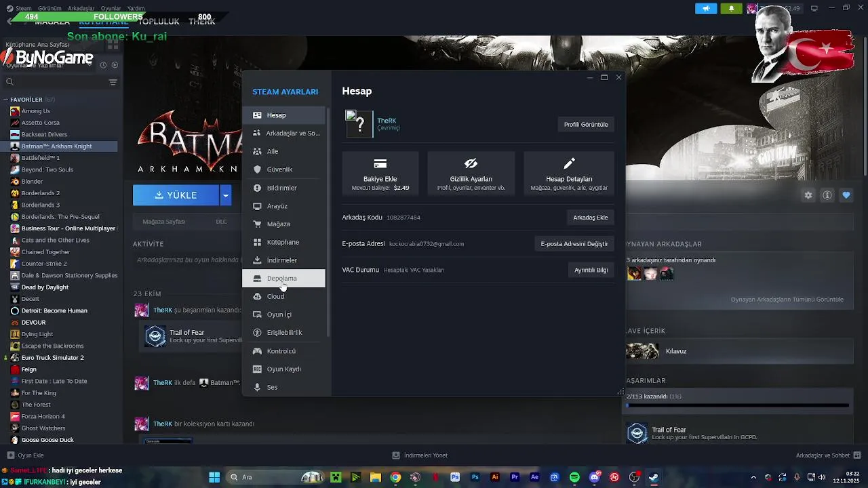Open Depolama storage settings category

click(283, 279)
